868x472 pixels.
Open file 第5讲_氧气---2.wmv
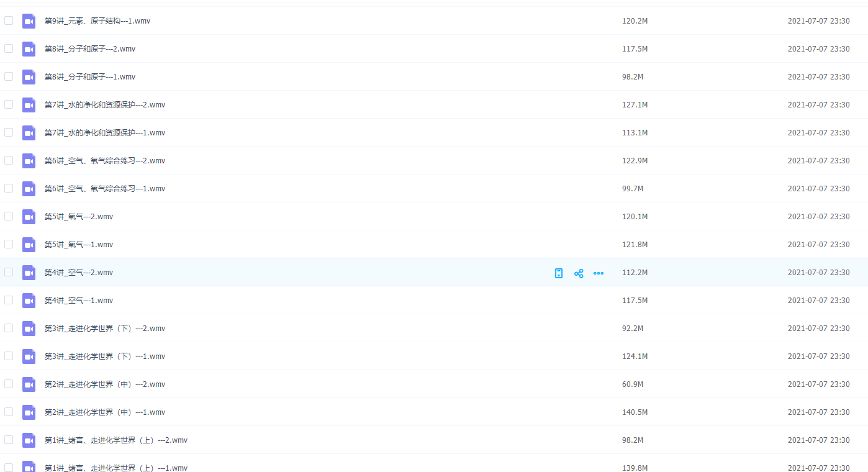78,217
